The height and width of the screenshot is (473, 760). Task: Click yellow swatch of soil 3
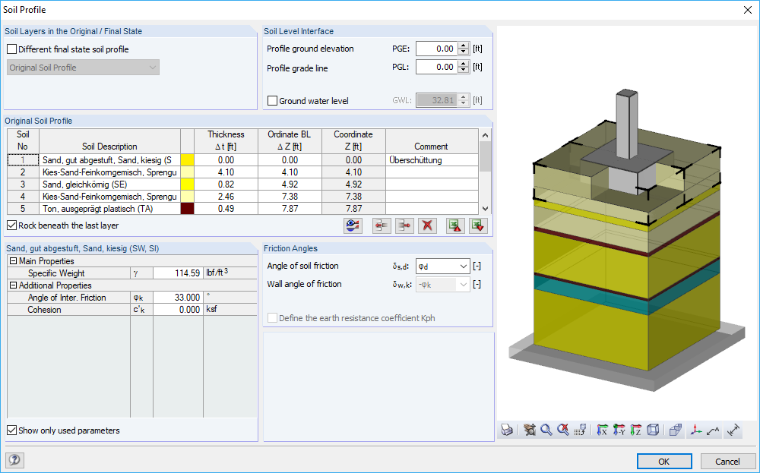(x=187, y=184)
